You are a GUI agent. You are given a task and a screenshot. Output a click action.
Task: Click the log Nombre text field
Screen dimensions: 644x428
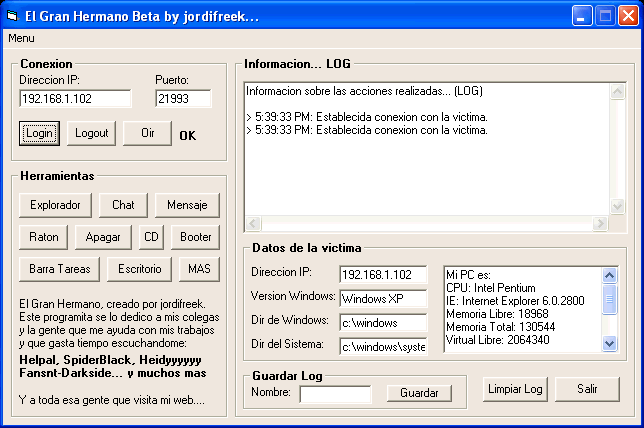(x=335, y=393)
